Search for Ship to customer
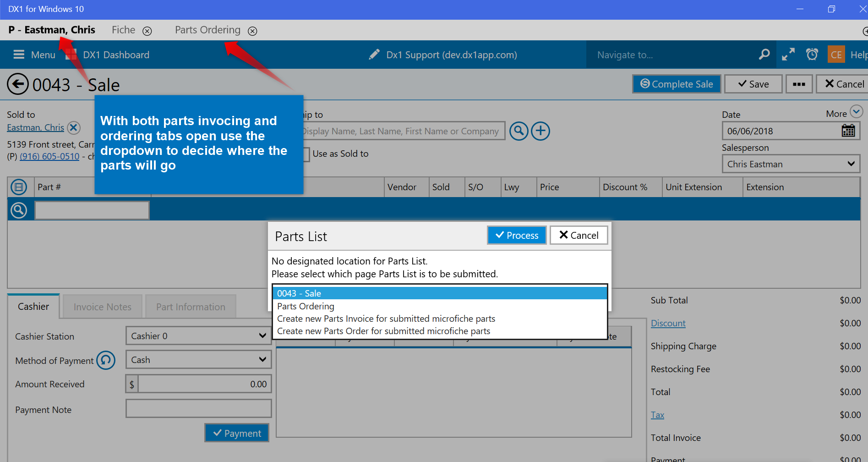 click(519, 131)
